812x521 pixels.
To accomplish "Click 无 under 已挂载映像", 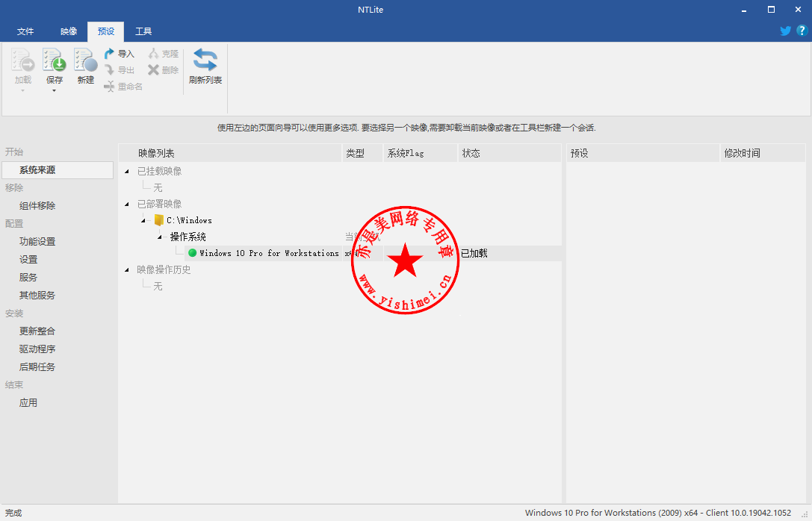I will point(158,187).
